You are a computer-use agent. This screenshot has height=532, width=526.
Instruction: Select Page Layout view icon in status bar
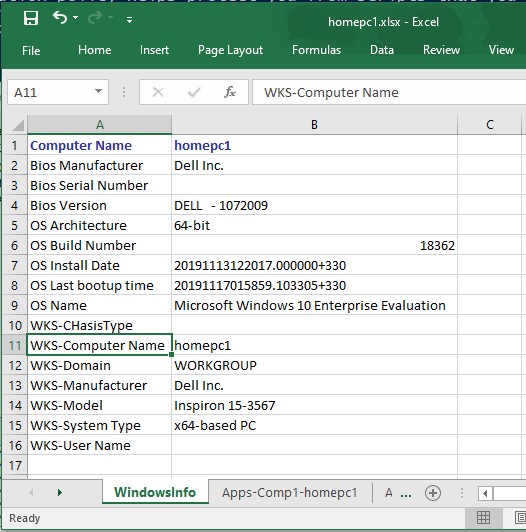coord(520,518)
